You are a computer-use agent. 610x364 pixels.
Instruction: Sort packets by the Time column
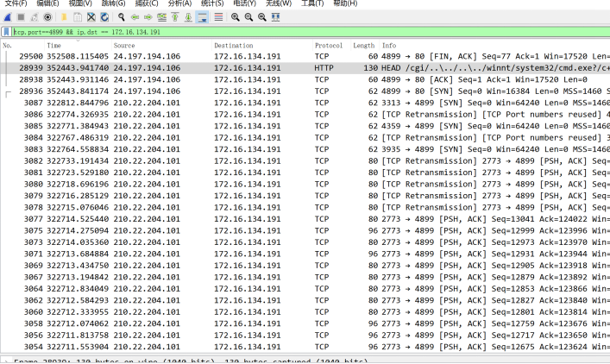point(78,46)
